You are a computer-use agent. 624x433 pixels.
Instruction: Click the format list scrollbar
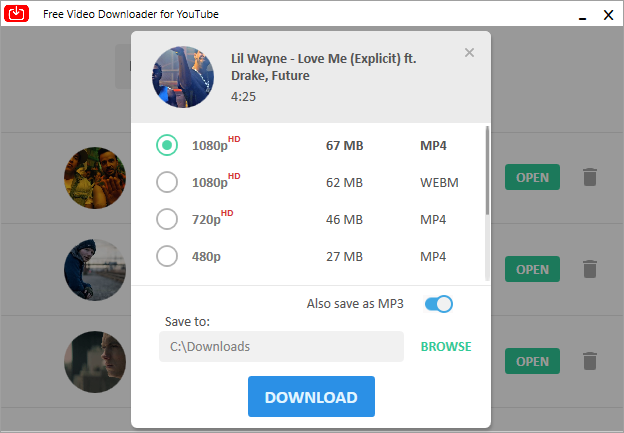(x=487, y=171)
